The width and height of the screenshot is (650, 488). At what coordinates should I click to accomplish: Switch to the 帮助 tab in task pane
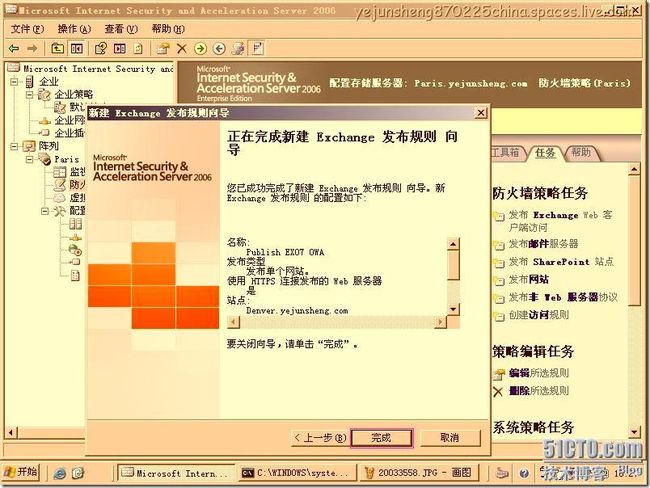pyautogui.click(x=581, y=153)
